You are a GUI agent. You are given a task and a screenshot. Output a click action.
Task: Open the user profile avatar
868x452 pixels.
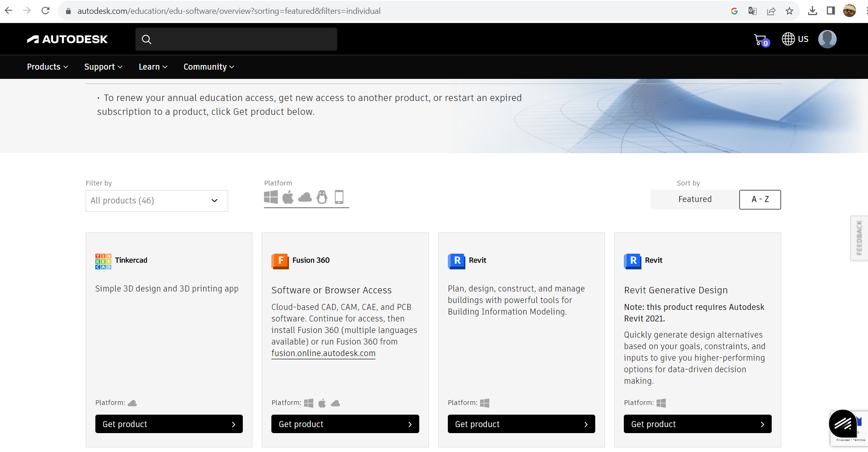pyautogui.click(x=827, y=39)
